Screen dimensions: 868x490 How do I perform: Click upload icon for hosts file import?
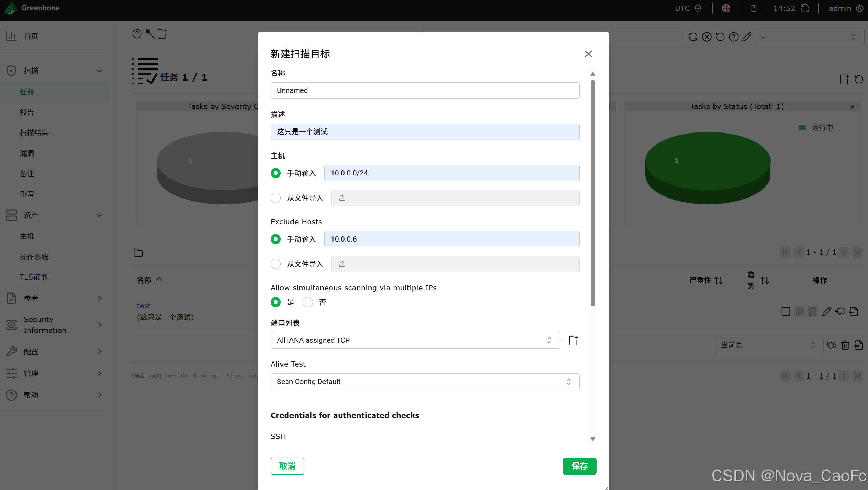pyautogui.click(x=342, y=198)
